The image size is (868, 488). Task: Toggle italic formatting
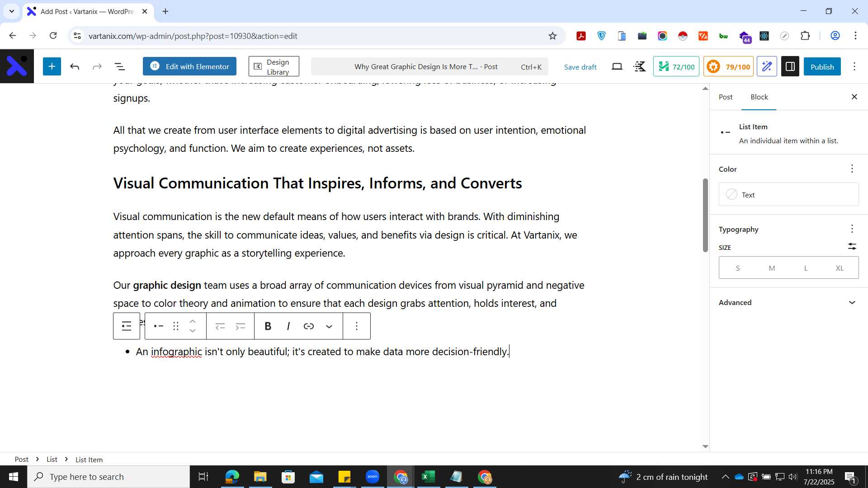tap(288, 326)
